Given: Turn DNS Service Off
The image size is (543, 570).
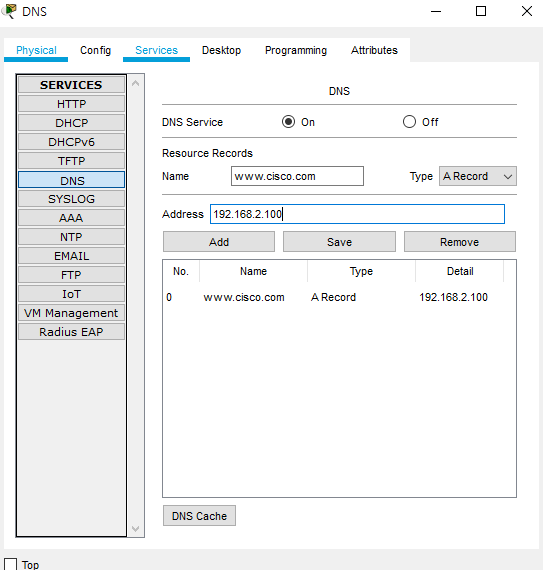Looking at the screenshot, I should click(x=409, y=122).
